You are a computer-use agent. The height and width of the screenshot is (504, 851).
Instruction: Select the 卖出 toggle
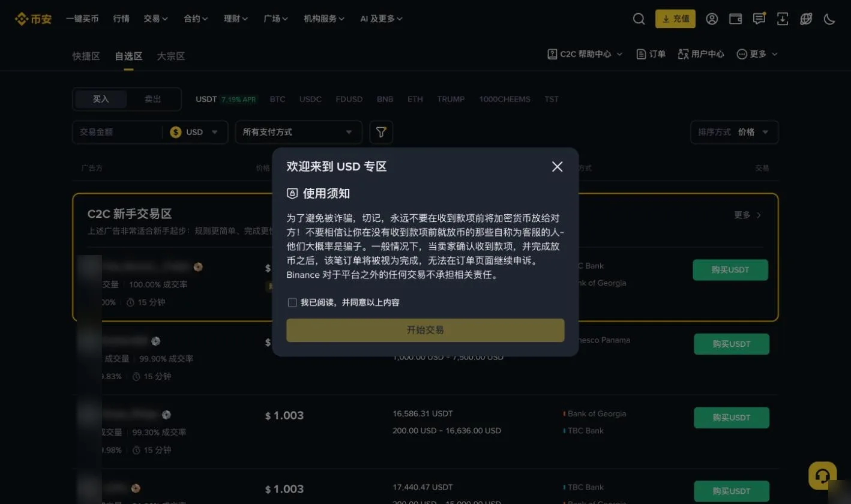[x=153, y=99]
